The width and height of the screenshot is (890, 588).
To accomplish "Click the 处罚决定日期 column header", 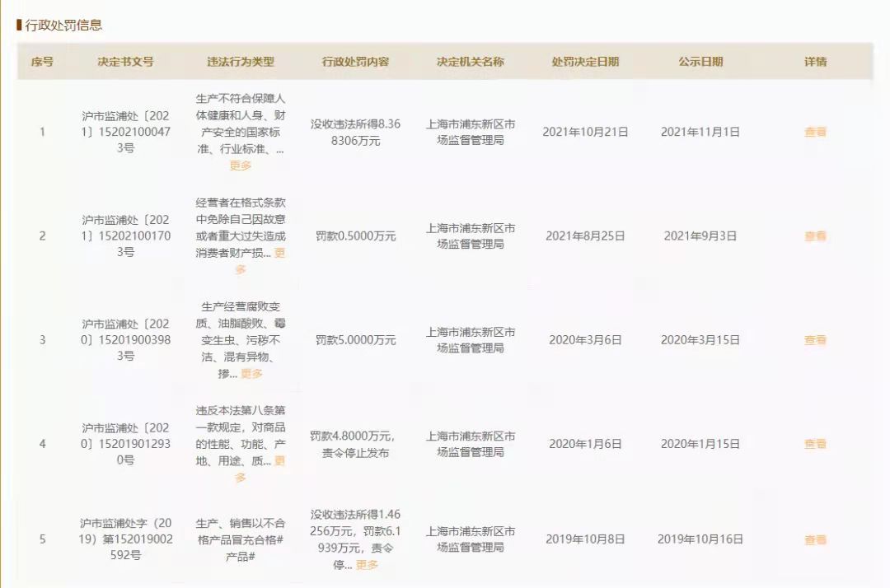I will (x=585, y=62).
